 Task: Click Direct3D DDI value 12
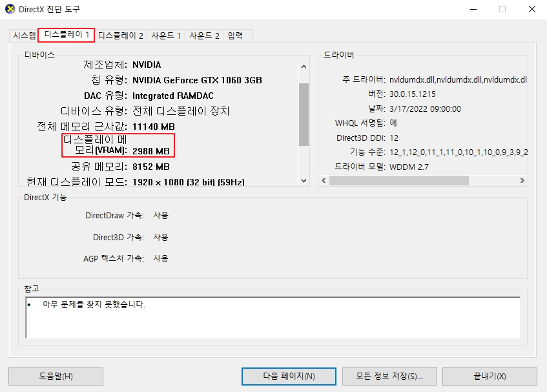coord(394,138)
